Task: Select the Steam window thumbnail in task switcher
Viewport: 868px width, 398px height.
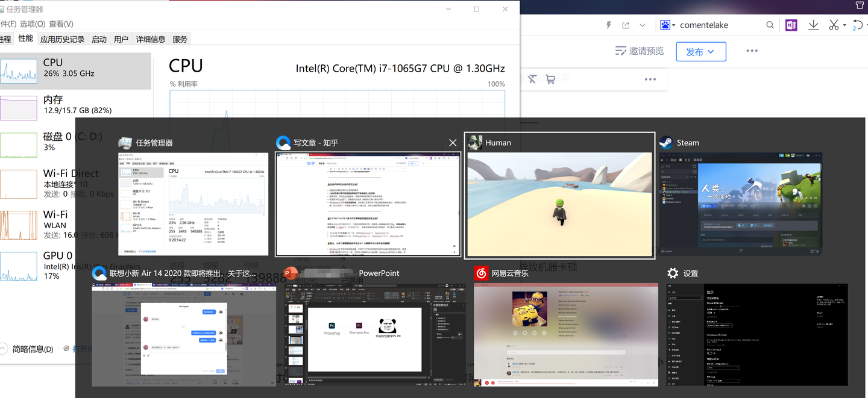Action: click(x=740, y=204)
